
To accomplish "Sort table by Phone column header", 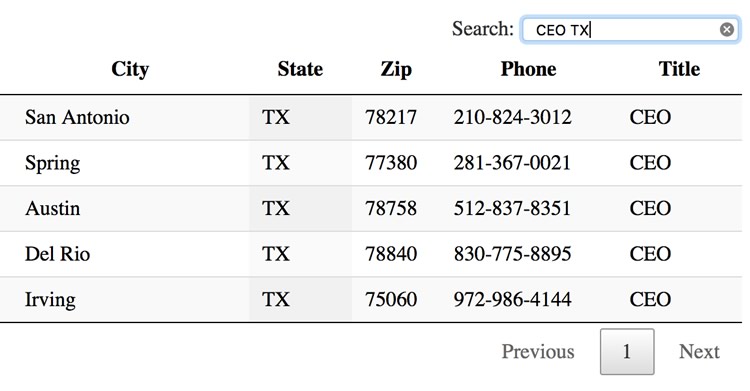I will [529, 69].
